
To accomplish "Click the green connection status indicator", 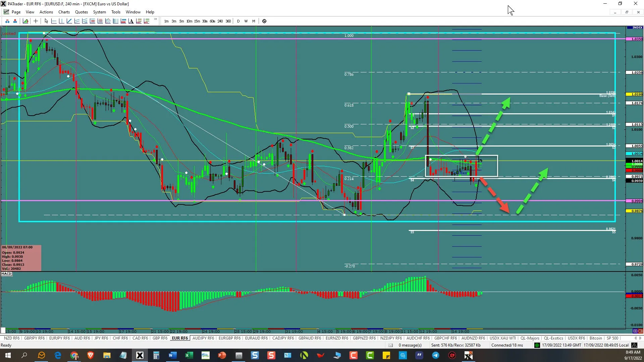I will pos(537,345).
